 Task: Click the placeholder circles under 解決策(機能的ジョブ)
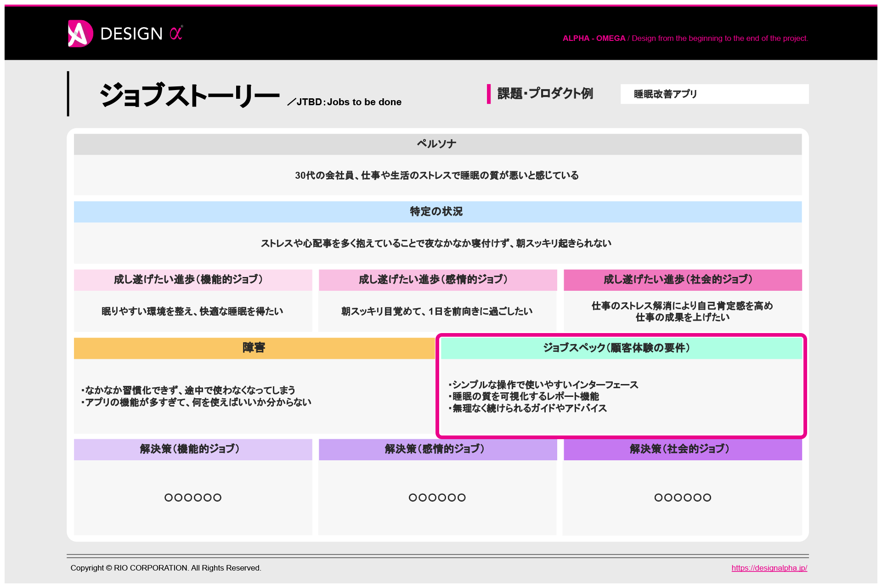[x=193, y=498]
